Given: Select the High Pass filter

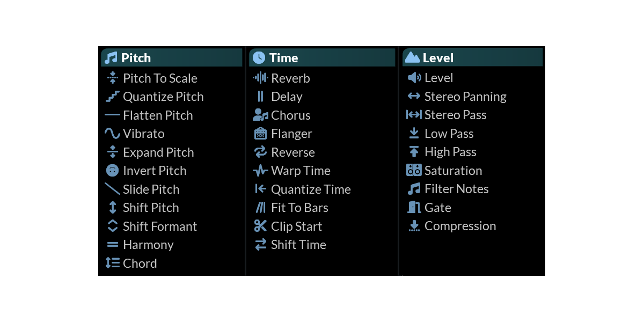Looking at the screenshot, I should click(x=450, y=152).
